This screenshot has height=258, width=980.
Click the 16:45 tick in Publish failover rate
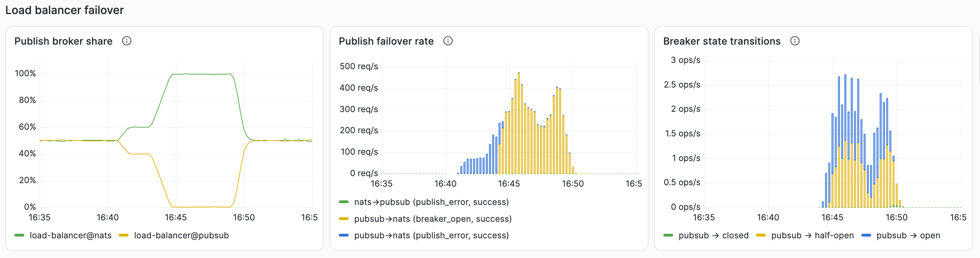(509, 184)
